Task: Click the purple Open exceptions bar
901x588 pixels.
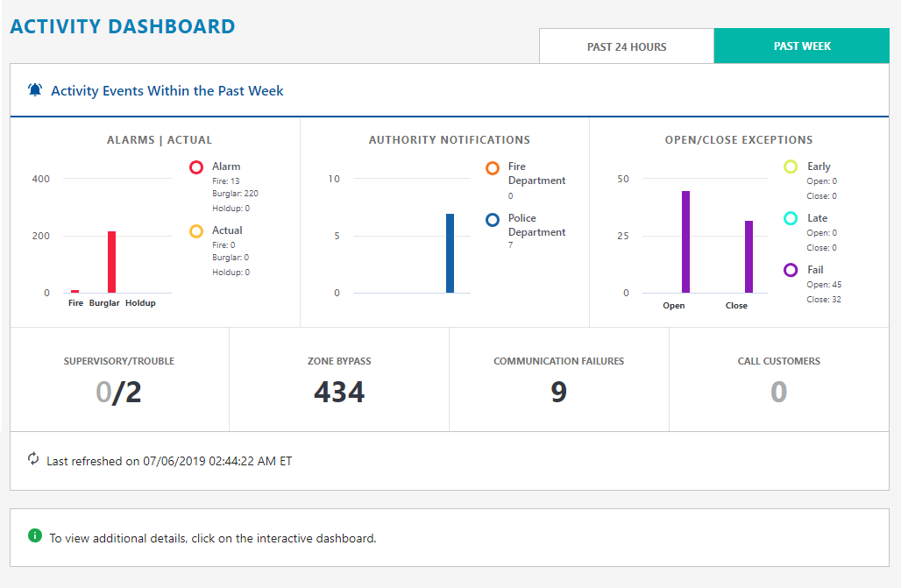Action: (x=685, y=242)
